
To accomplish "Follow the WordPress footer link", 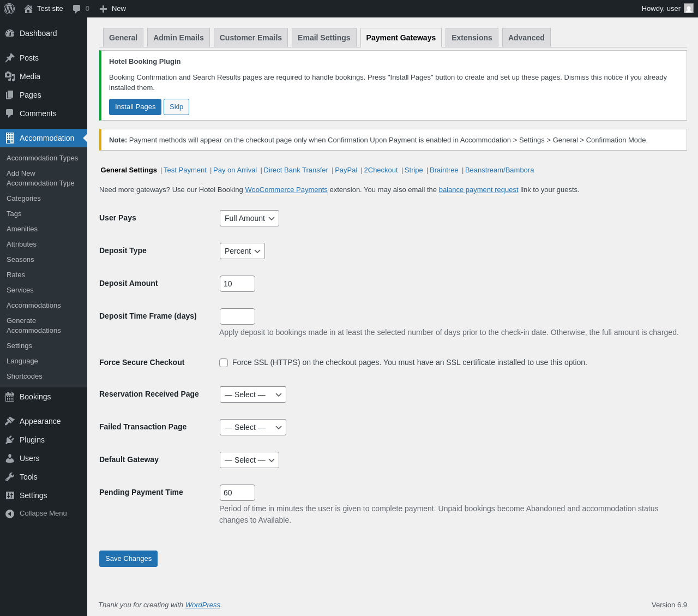I will [x=203, y=605].
